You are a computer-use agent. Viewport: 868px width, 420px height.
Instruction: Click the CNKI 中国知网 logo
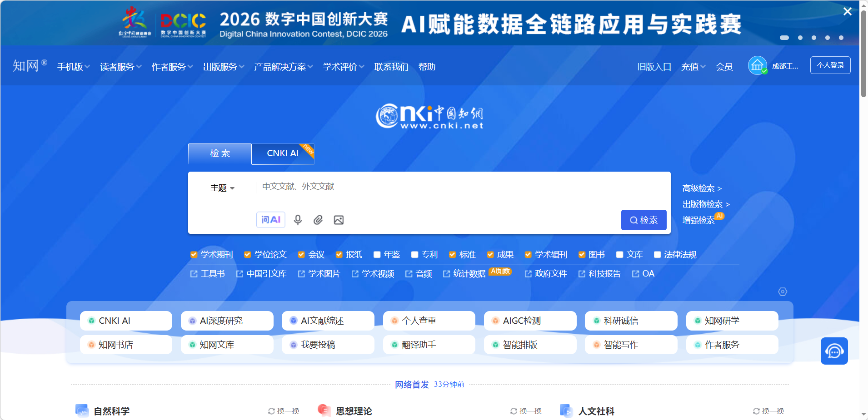click(x=429, y=116)
